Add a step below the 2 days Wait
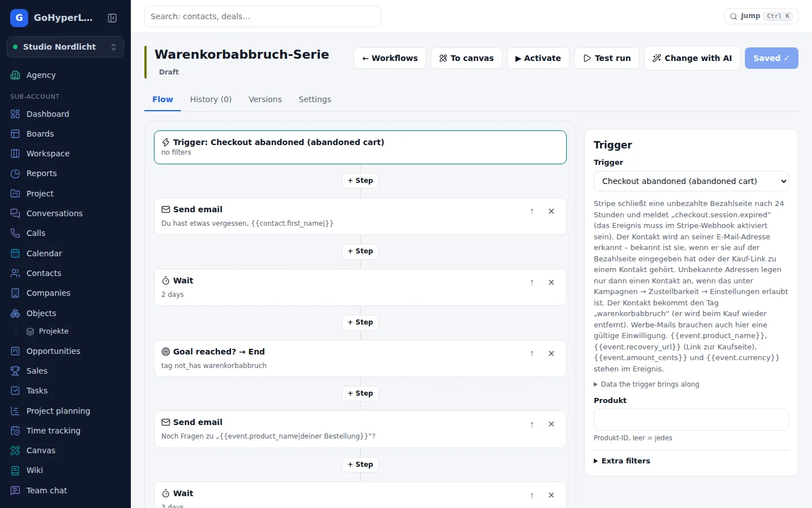The height and width of the screenshot is (508, 812). (360, 322)
